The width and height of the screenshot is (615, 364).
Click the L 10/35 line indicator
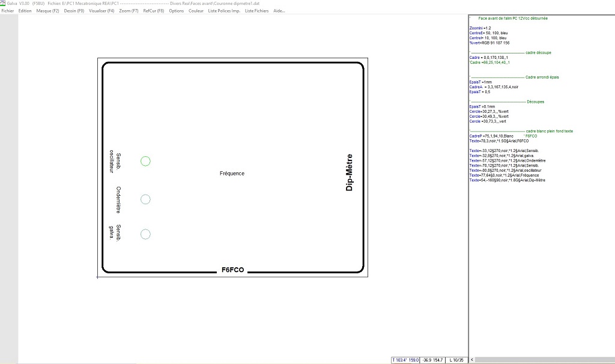(x=457, y=360)
